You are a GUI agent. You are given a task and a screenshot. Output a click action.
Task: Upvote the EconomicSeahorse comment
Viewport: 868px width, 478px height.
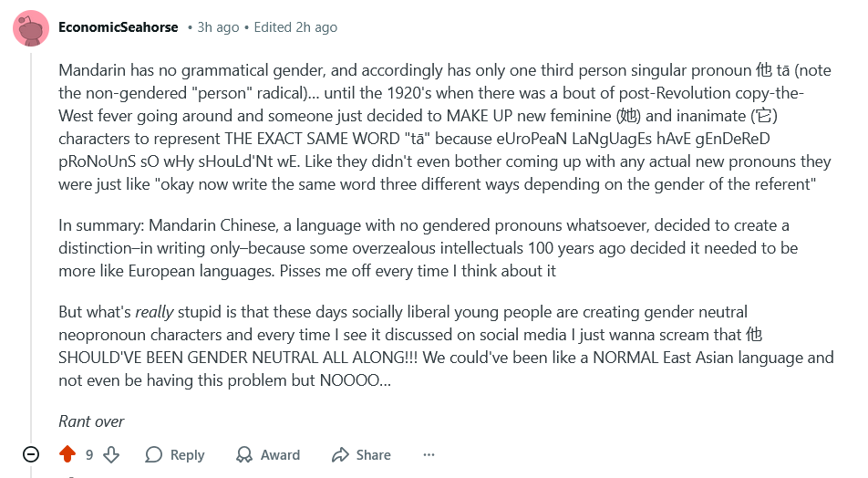pyautogui.click(x=67, y=454)
